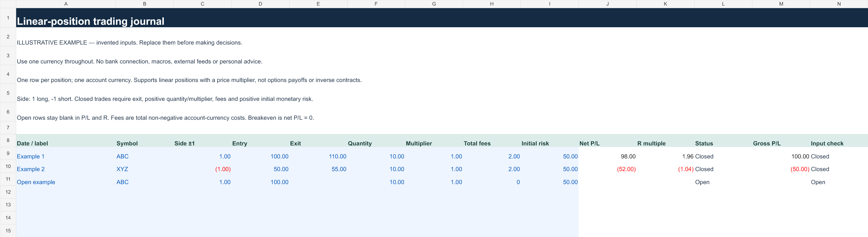Click the "Open rows stay blank" note
This screenshot has width=868, height=237.
(x=165, y=118)
